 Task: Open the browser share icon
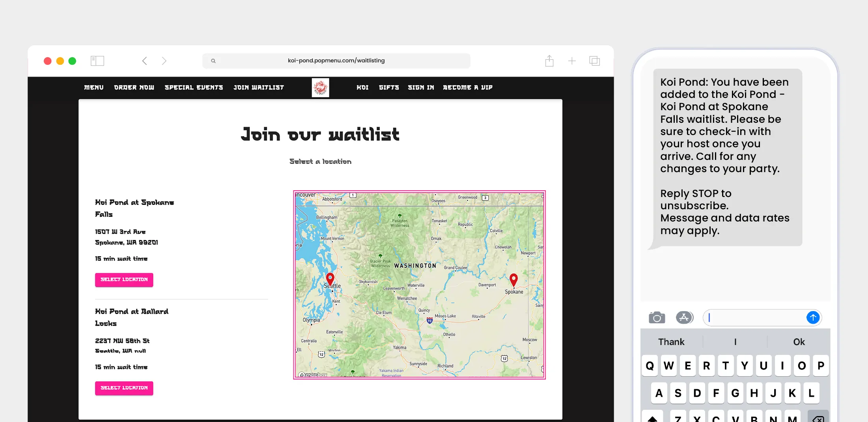(x=549, y=61)
